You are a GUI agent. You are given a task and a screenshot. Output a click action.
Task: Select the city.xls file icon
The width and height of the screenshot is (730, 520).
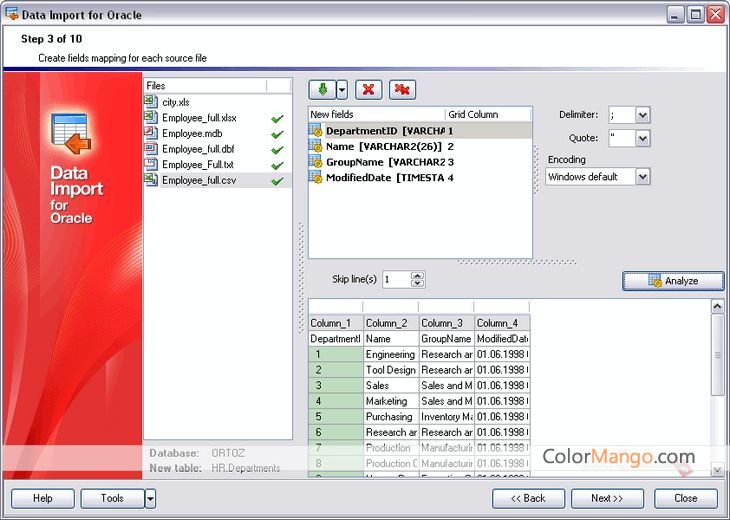pos(151,101)
